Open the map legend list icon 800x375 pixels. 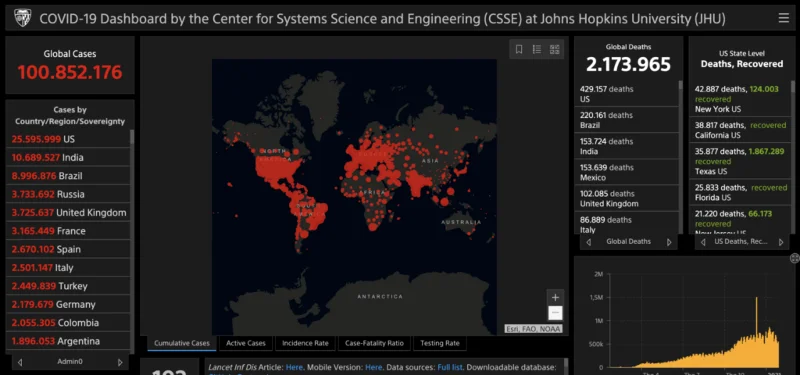pos(537,49)
